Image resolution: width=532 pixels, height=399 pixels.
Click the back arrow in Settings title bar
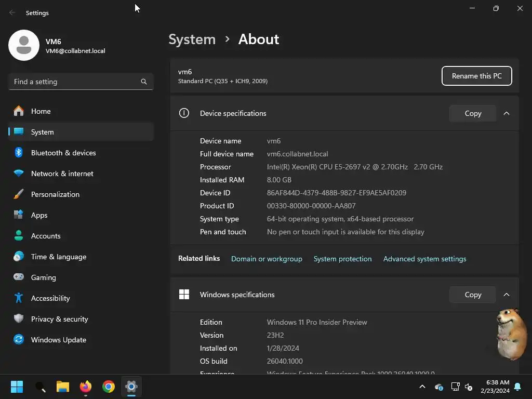click(x=12, y=12)
